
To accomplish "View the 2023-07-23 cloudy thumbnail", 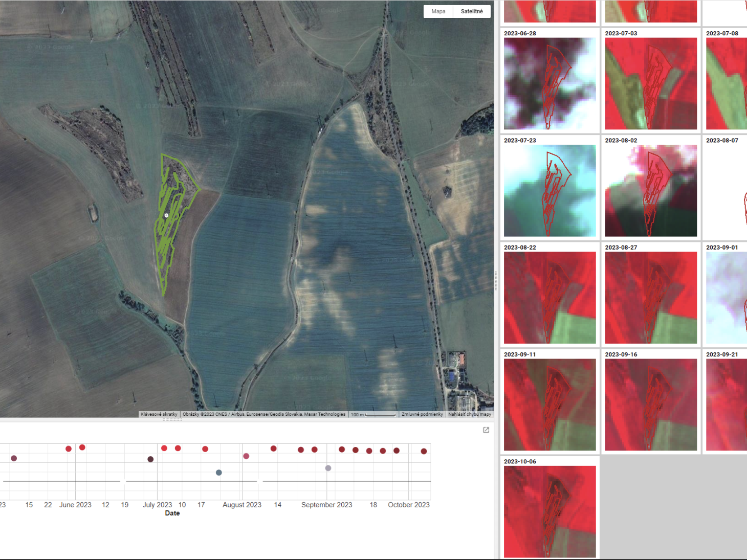I will click(550, 190).
